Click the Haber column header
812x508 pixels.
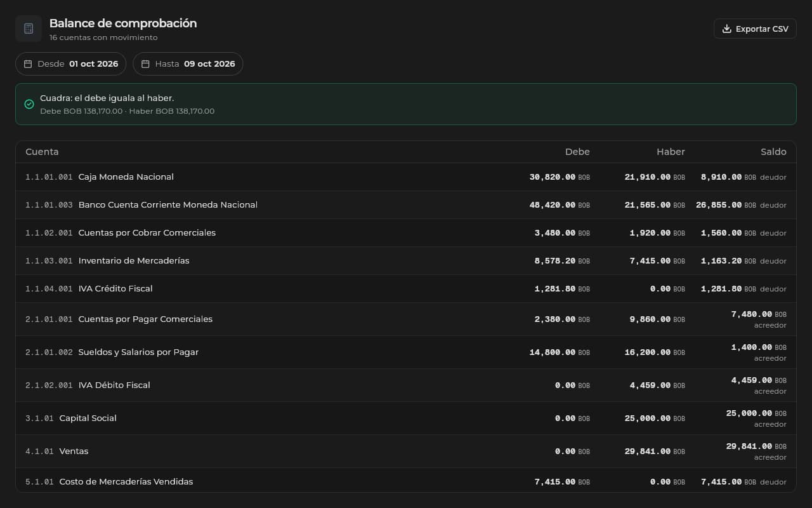671,152
